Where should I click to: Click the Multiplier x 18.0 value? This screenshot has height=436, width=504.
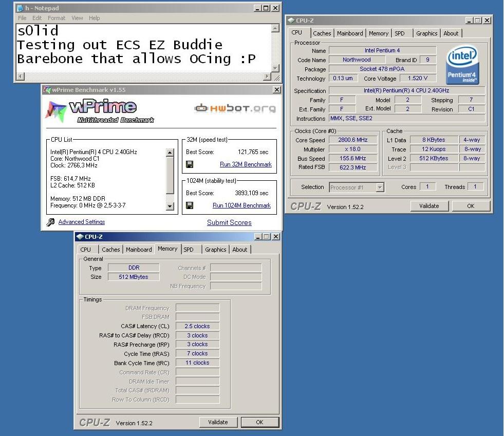(x=353, y=149)
